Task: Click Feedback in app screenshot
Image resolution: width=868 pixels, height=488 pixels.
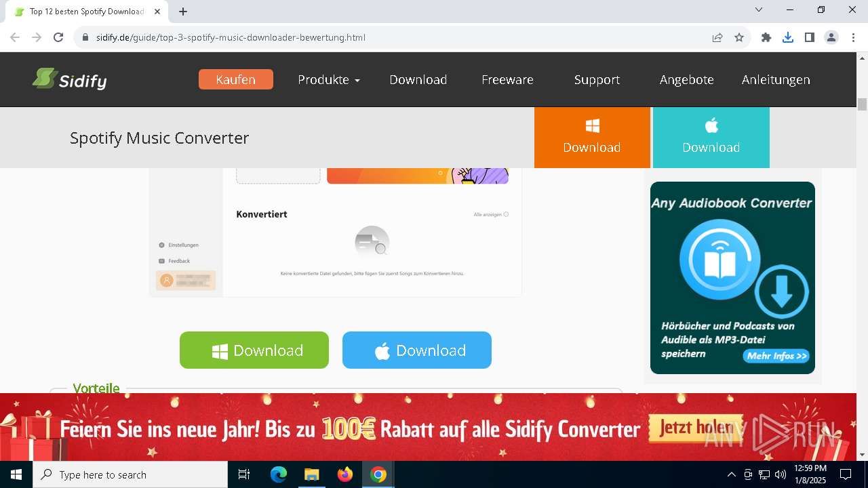Action: (174, 261)
